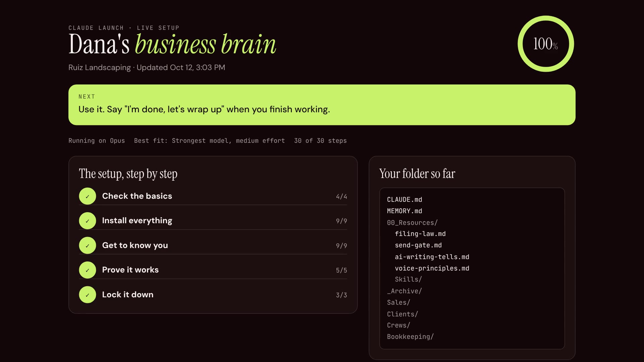Click 'Ruiz Landscaping · Updated Oct 12' subtitle
The image size is (644, 362).
coord(147,67)
